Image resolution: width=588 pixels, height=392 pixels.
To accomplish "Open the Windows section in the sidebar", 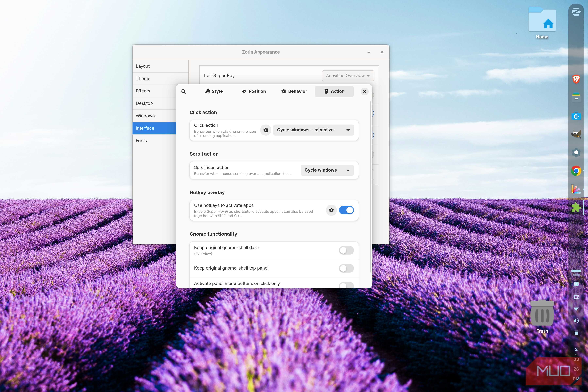I will coord(154,116).
